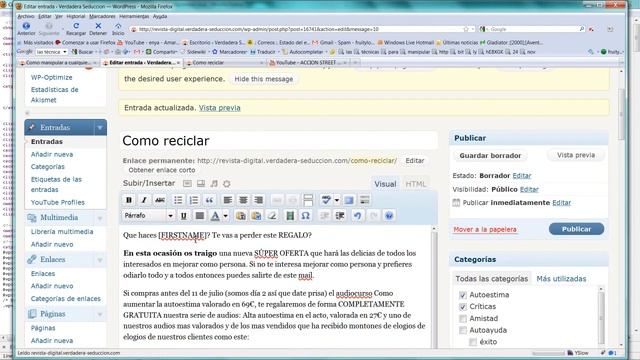This screenshot has height=360, width=640.
Task: Run the spellchecker tool
Action: point(326,200)
